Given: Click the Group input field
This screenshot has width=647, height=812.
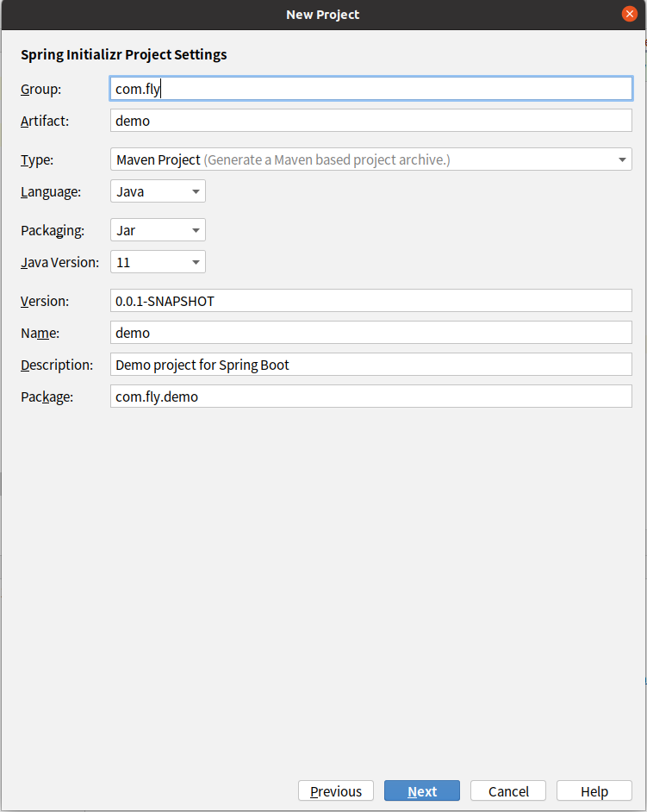Looking at the screenshot, I should [371, 89].
